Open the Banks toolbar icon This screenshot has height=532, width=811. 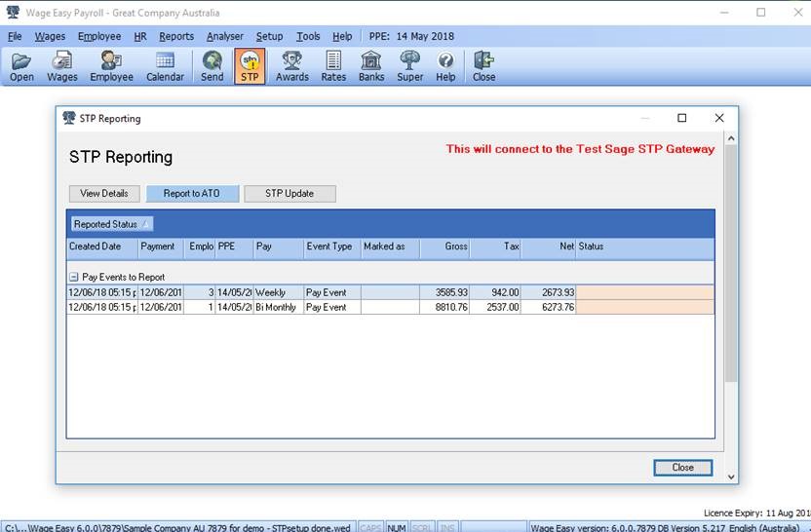coord(371,66)
